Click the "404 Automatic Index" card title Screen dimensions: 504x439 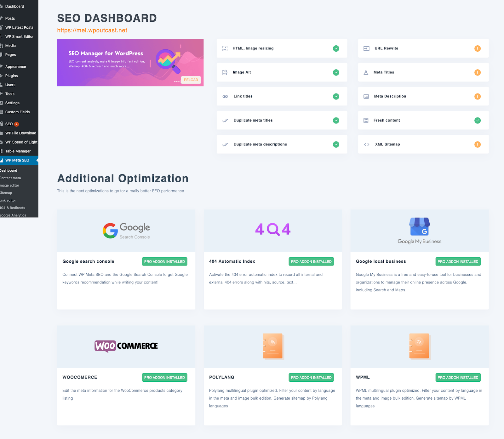[232, 262]
